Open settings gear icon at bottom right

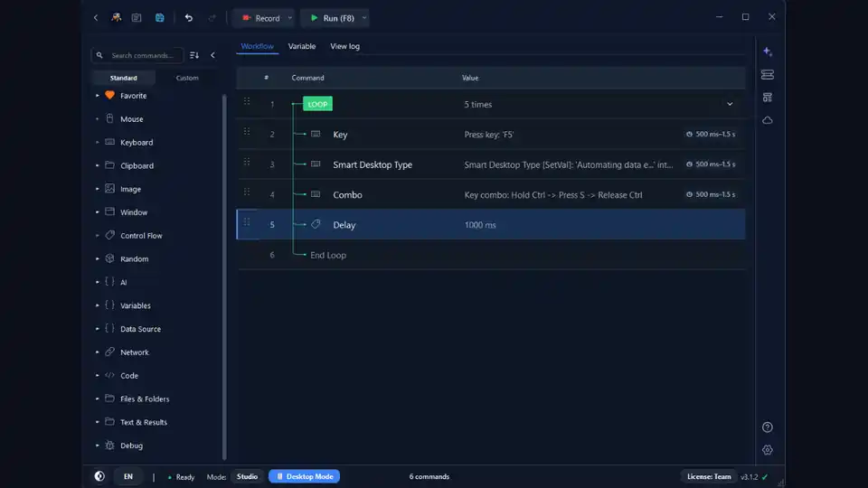point(768,450)
